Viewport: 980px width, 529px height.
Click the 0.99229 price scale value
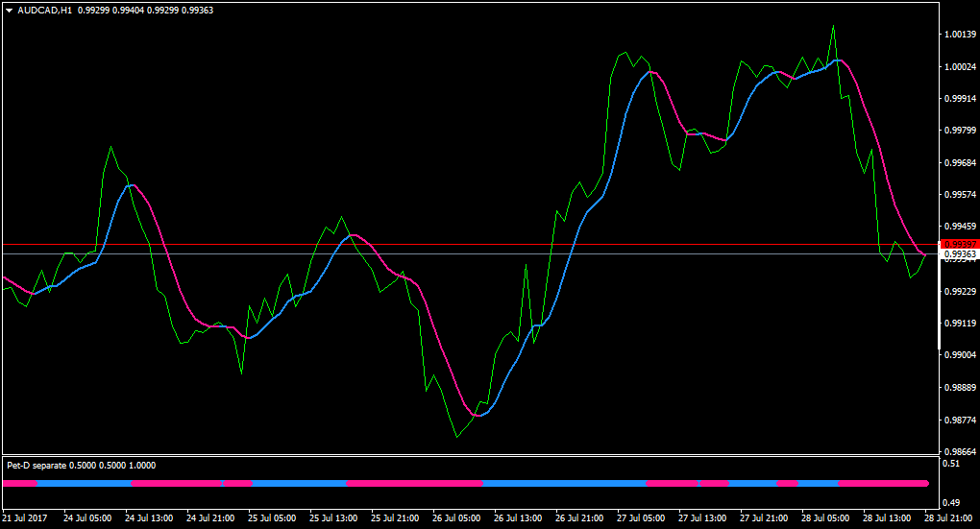click(961, 292)
